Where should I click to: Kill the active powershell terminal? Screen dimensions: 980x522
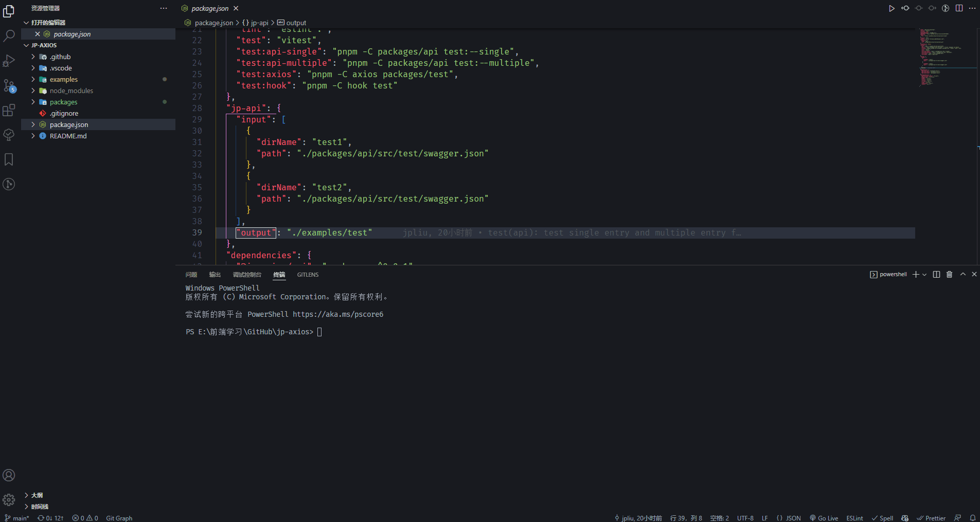click(x=949, y=274)
